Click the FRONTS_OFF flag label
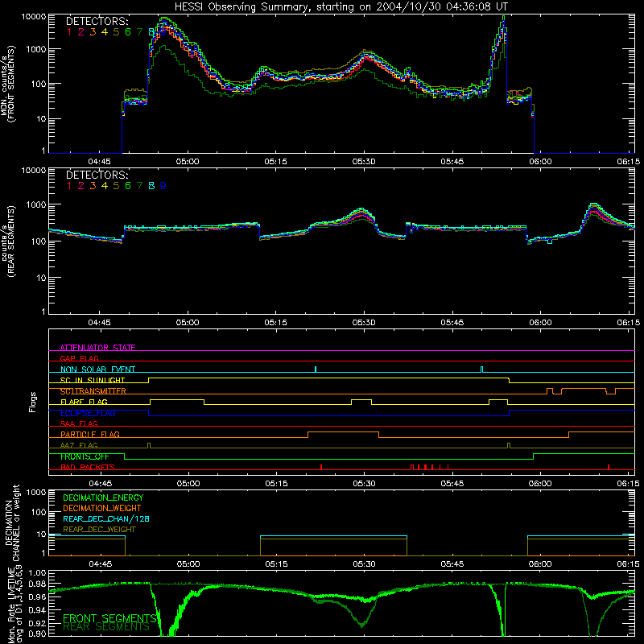Image resolution: width=644 pixels, height=644 pixels. coord(85,456)
